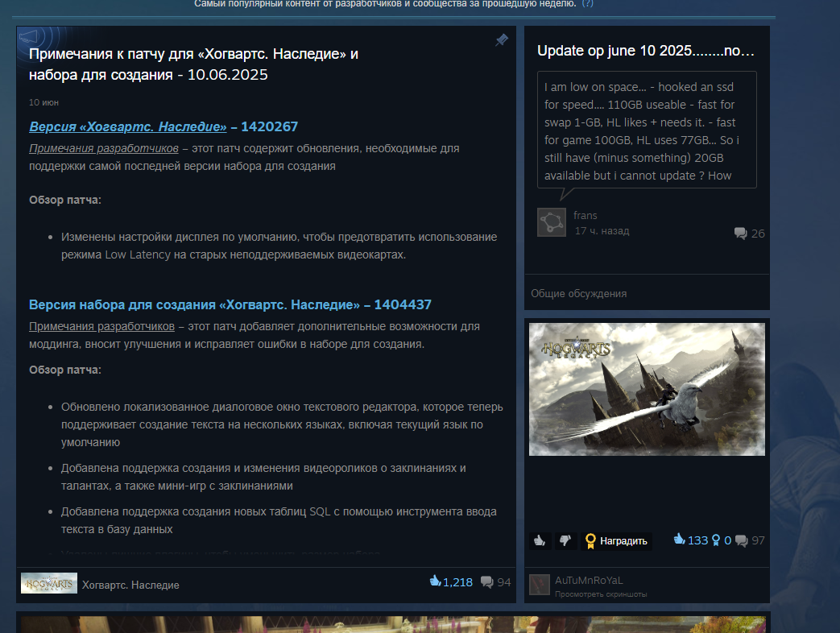This screenshot has height=633, width=840.
Task: Click the Hogwarts Legacy logo thumbnail in the footer
Action: point(49,583)
